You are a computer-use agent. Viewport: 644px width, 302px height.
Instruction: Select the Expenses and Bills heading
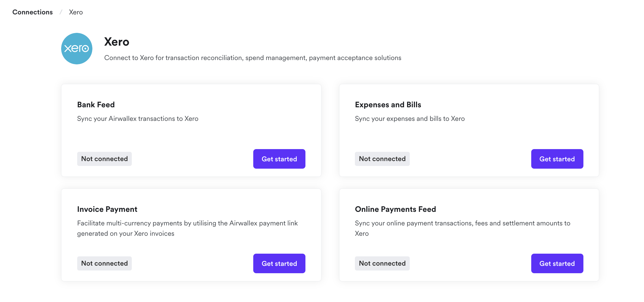(x=388, y=105)
